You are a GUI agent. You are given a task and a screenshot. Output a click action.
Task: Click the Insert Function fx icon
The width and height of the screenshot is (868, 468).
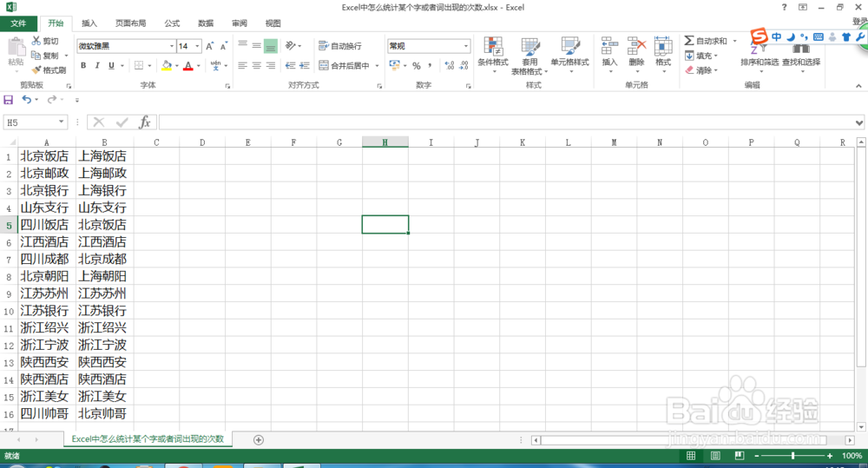(144, 122)
